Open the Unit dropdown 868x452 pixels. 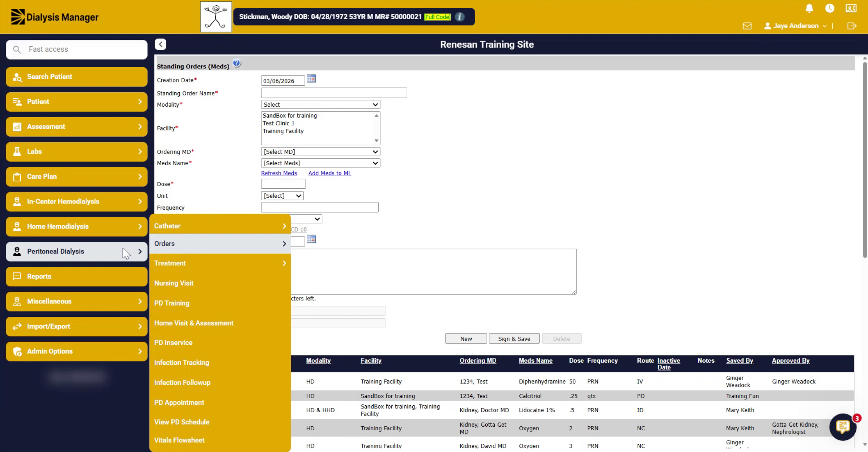(282, 196)
